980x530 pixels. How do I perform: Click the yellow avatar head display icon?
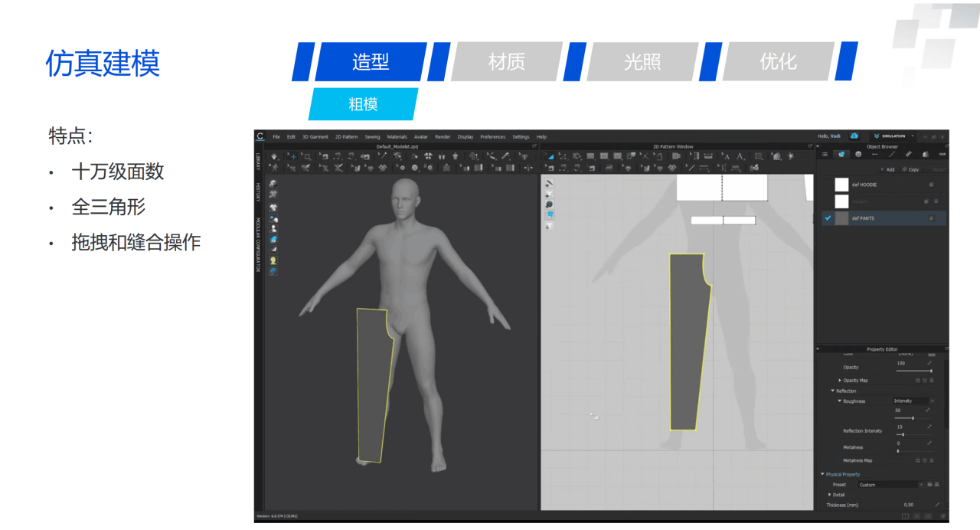pos(273,260)
